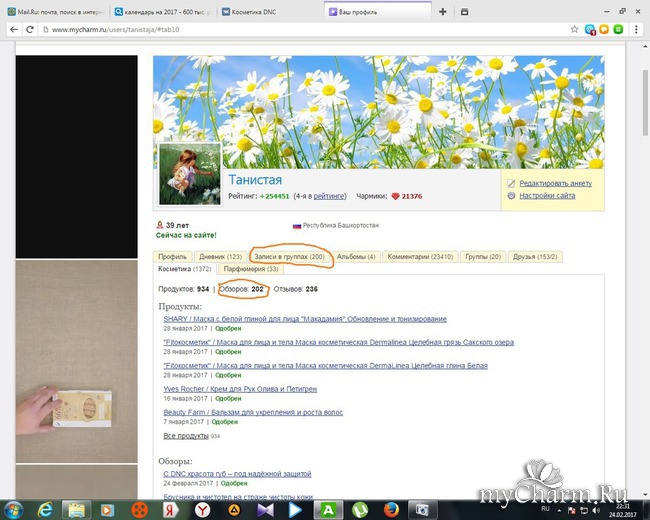The height and width of the screenshot is (520, 650).
Task: Open the Yves Rocher Крем для Рук product
Action: [x=240, y=388]
